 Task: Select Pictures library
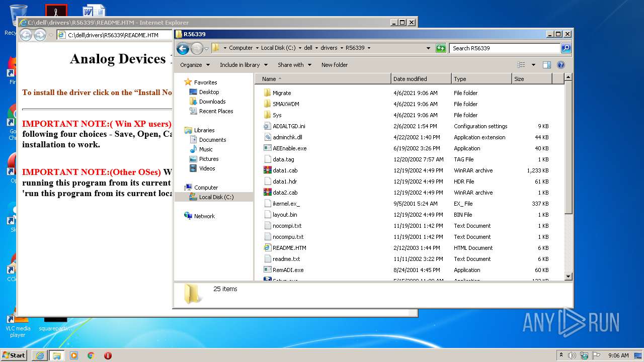pos(208,159)
